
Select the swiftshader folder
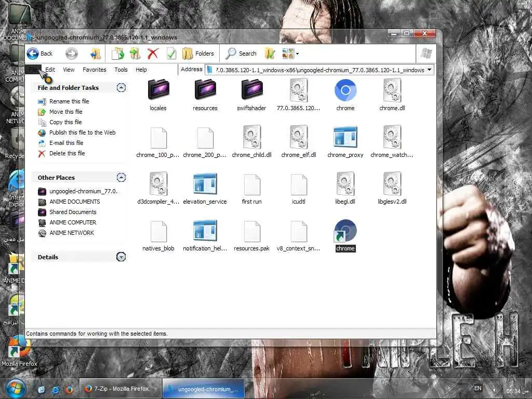tap(251, 95)
